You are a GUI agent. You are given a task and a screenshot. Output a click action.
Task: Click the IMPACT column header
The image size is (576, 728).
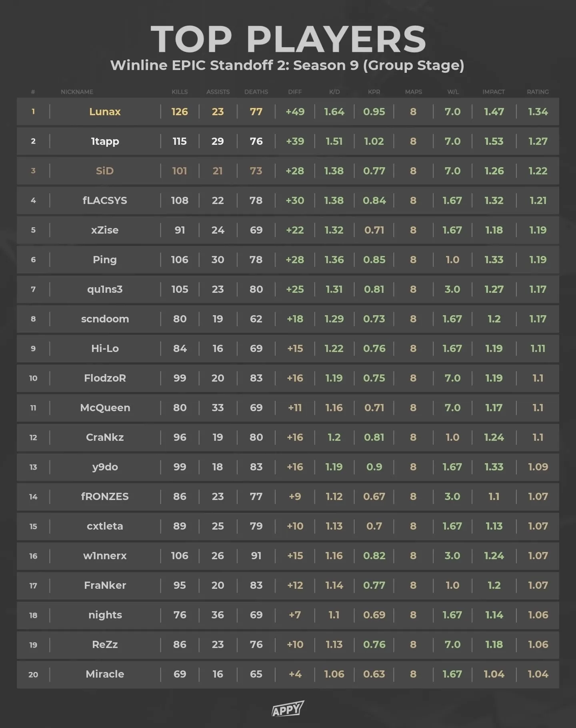494,92
